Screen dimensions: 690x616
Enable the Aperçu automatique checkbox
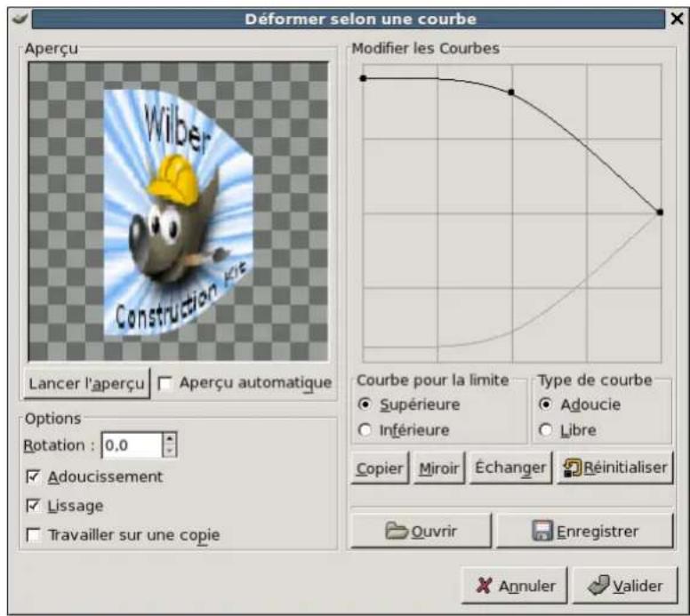click(165, 383)
